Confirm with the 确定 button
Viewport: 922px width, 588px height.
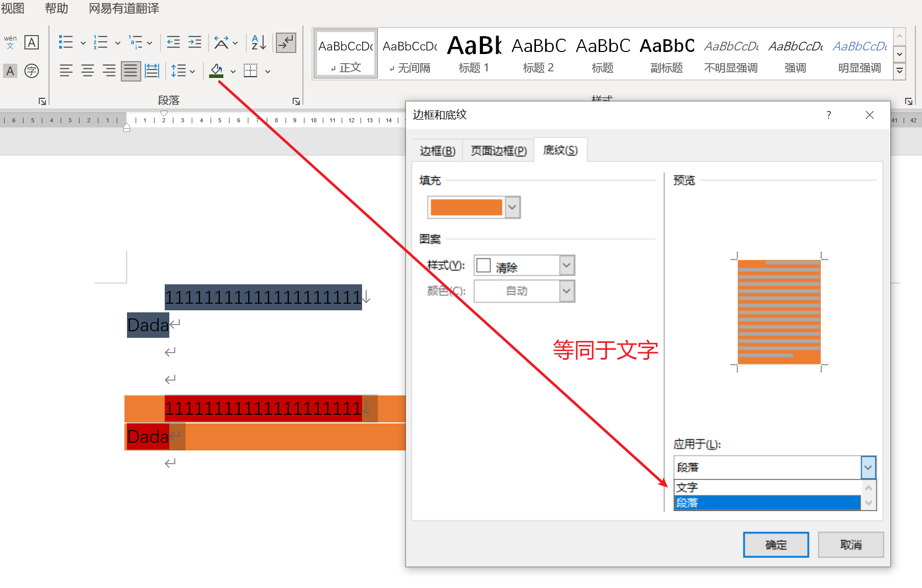[776, 545]
